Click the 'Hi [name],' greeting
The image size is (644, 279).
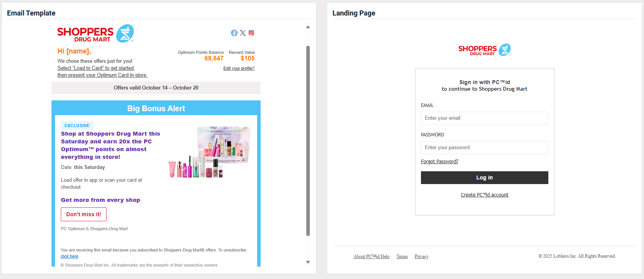[74, 51]
